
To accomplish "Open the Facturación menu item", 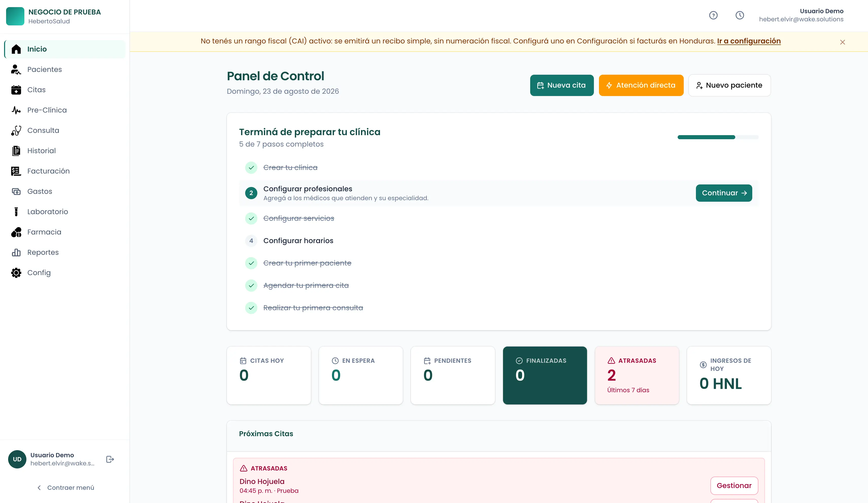I will point(65,171).
